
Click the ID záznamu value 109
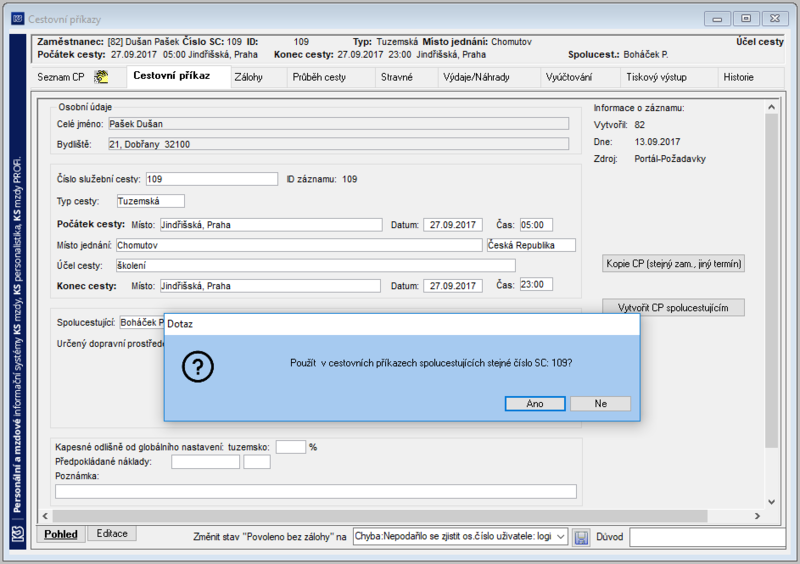point(349,179)
